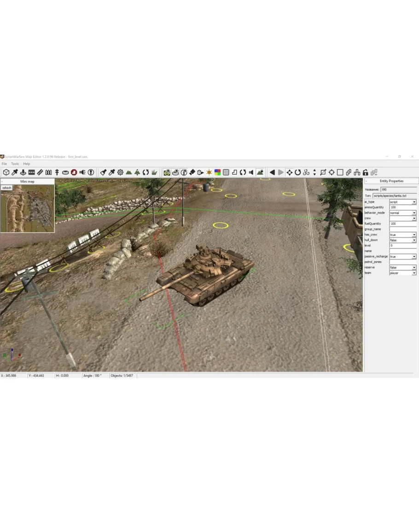The width and height of the screenshot is (419, 532).
Task: Open the File menu
Action: click(x=4, y=164)
